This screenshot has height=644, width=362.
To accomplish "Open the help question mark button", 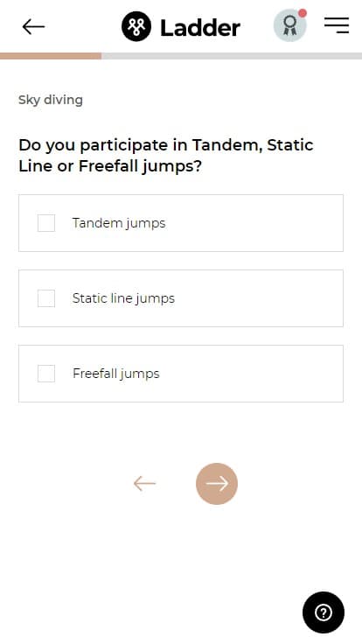I will 324,612.
